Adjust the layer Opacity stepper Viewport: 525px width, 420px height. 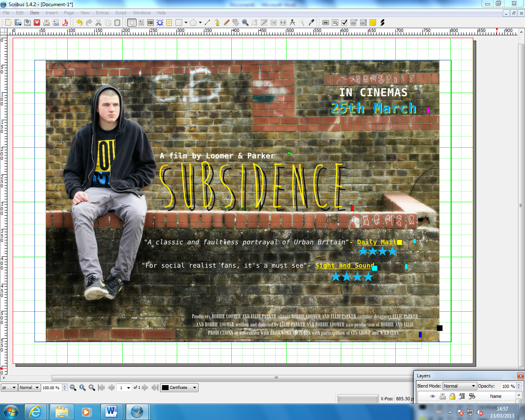click(519, 386)
